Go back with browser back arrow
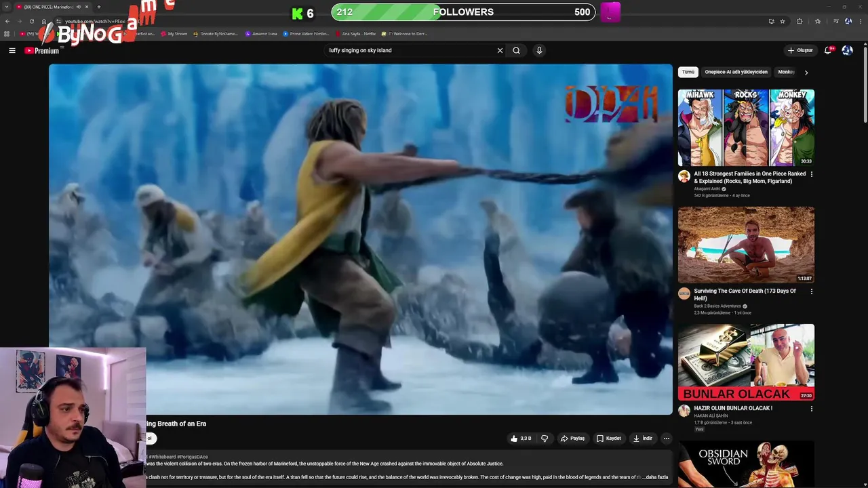Viewport: 868px width, 488px height. coord(7,21)
